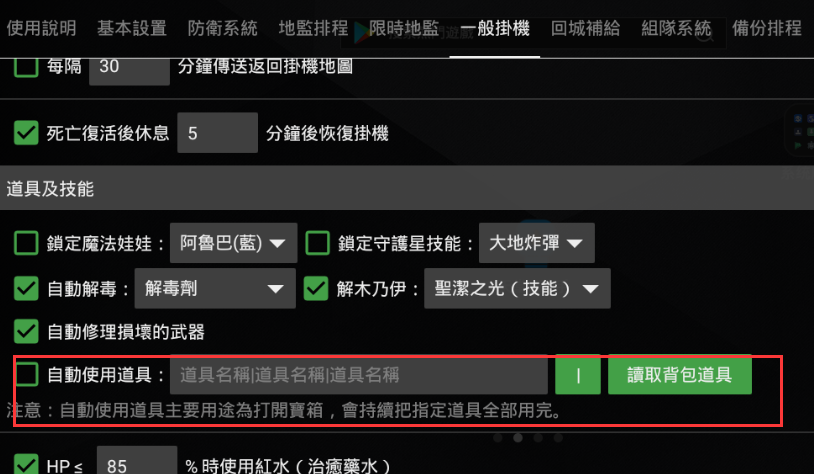Open the 回城補給 tab
This screenshot has width=814, height=474.
(x=586, y=28)
